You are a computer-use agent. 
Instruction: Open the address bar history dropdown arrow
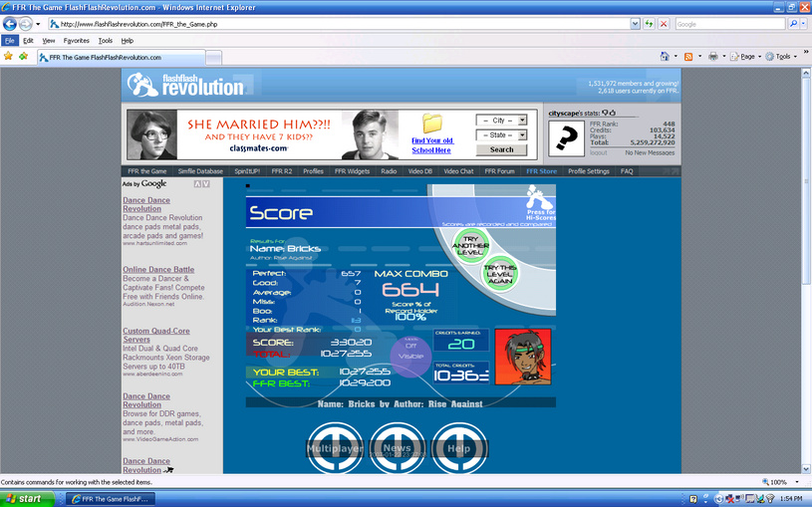635,24
